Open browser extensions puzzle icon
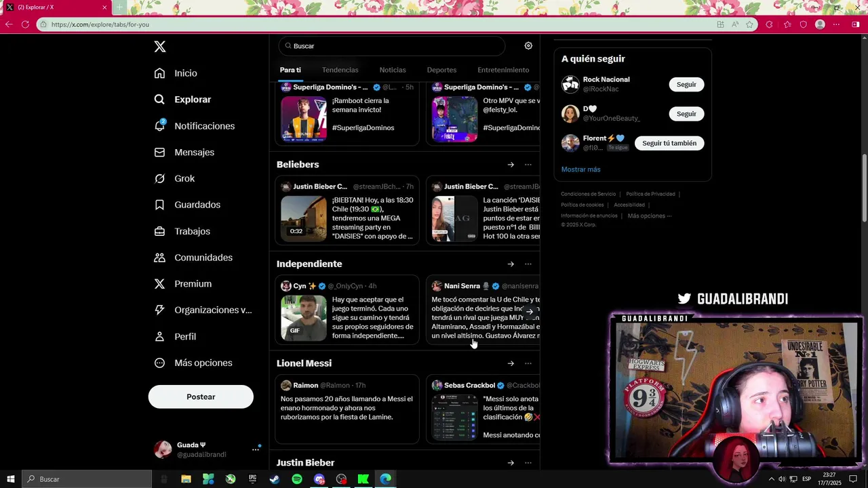The width and height of the screenshot is (868, 488). tap(769, 24)
